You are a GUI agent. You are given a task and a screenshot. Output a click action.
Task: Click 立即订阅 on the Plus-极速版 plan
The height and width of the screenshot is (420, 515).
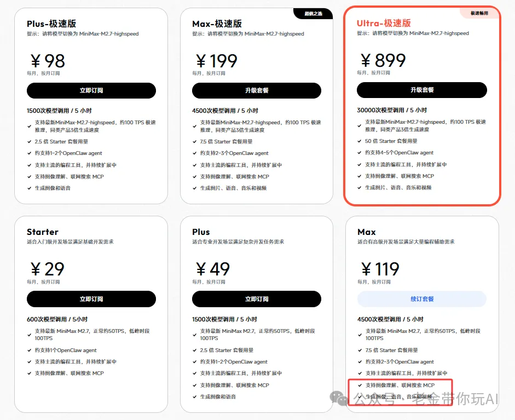pyautogui.click(x=91, y=91)
